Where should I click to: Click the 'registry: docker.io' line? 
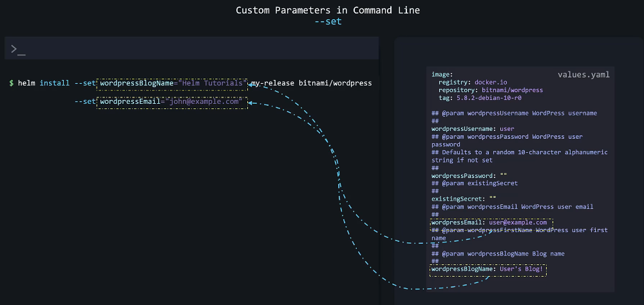[473, 82]
